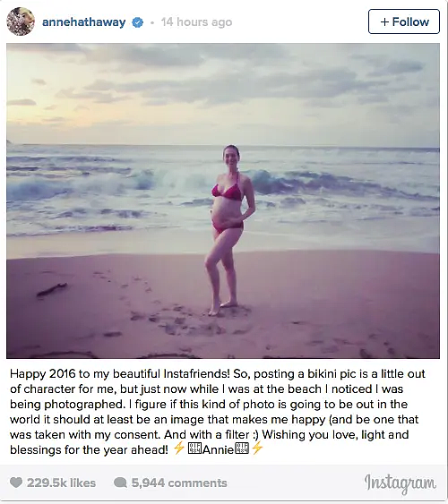Click the Instagram script logo
The width and height of the screenshot is (448, 504).
click(401, 483)
